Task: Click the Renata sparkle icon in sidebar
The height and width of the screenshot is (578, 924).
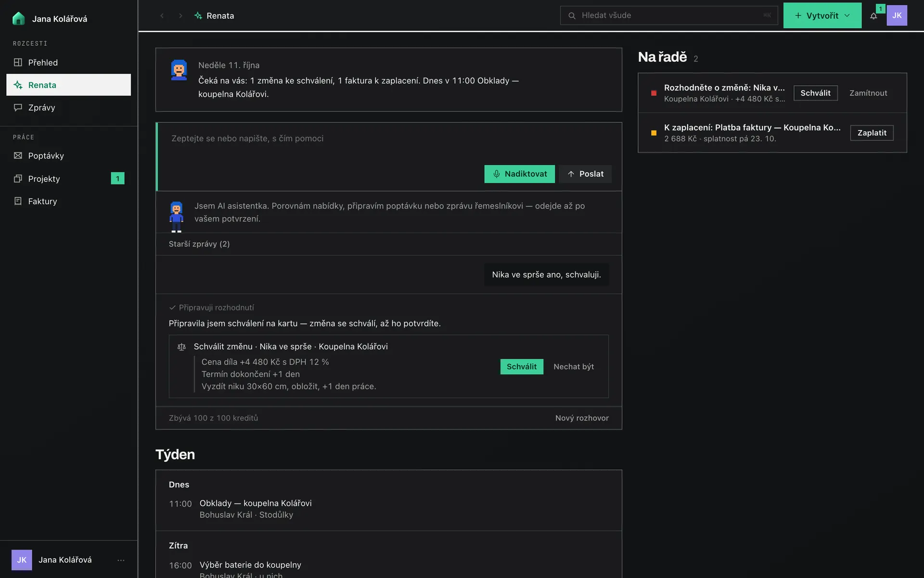Action: [18, 85]
